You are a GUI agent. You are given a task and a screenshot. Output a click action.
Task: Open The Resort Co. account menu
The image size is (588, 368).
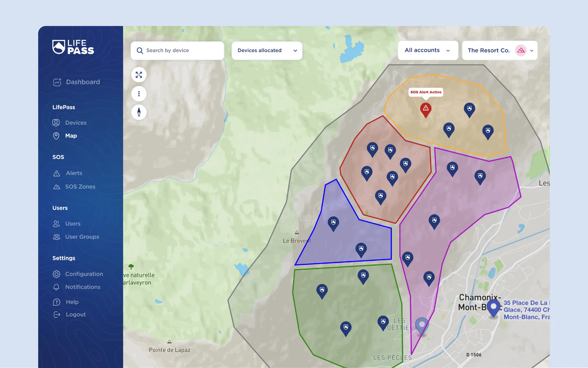point(499,50)
